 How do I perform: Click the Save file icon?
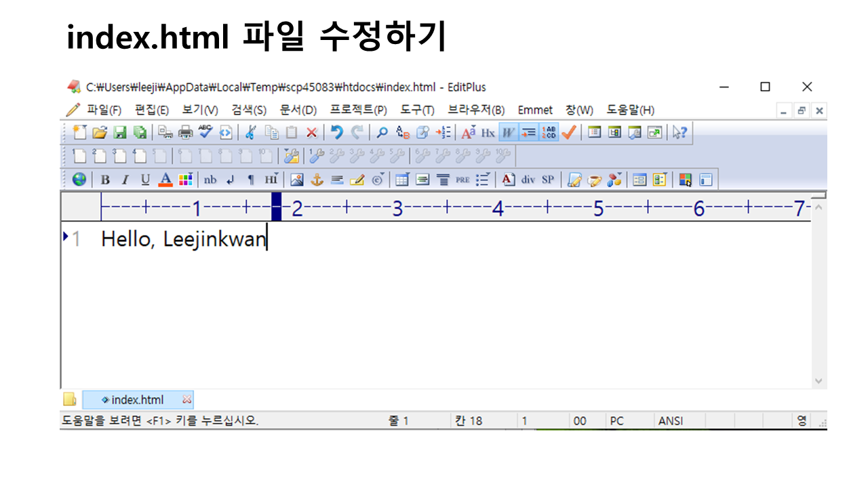pyautogui.click(x=119, y=133)
